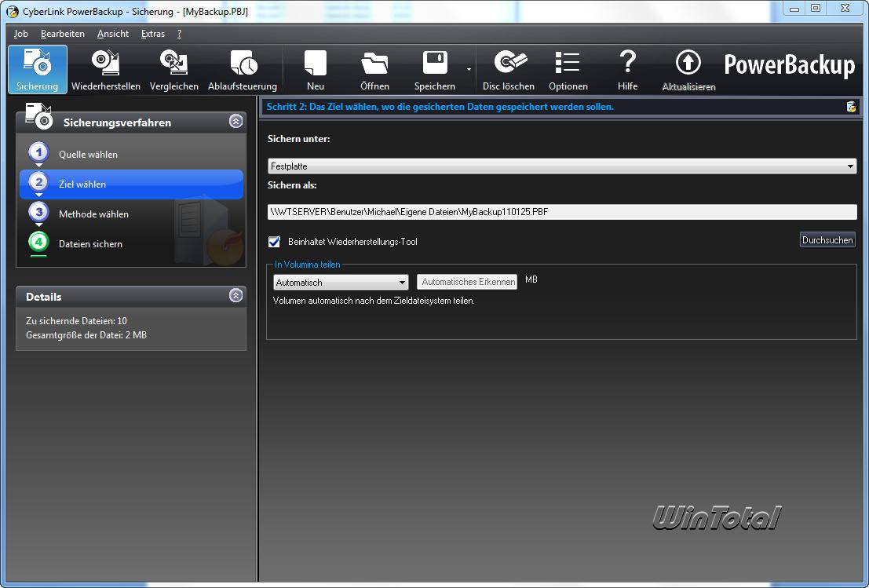Click the CyberLink icon in title bar
Viewport: 869px width, 588px height.
(x=12, y=12)
